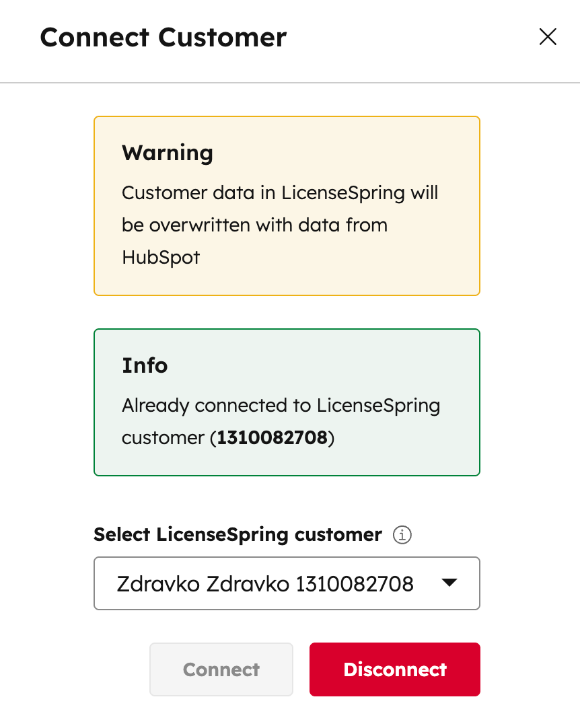Click the word "customer" before the ID in Info
The width and height of the screenshot is (580, 728).
(162, 438)
